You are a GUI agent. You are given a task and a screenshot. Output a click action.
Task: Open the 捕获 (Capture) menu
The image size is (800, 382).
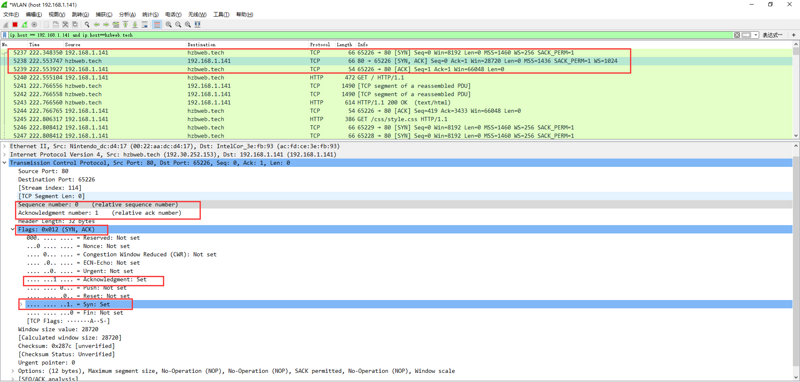tap(104, 15)
